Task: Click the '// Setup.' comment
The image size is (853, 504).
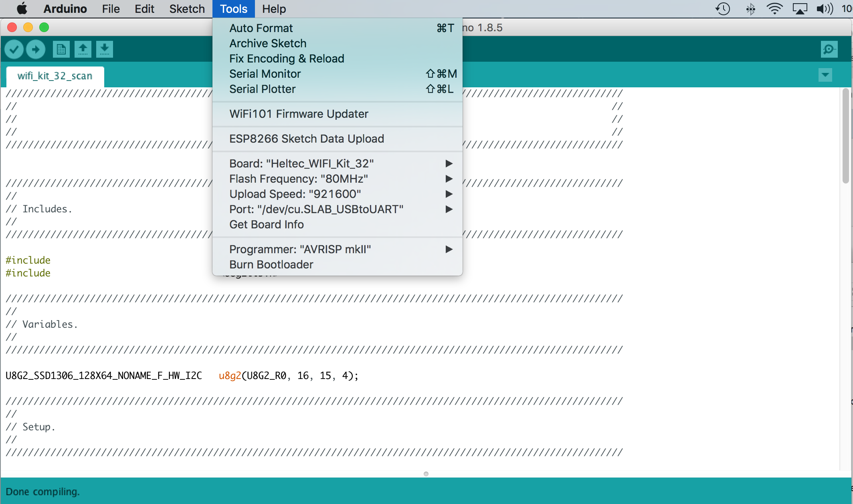Action: (30, 427)
